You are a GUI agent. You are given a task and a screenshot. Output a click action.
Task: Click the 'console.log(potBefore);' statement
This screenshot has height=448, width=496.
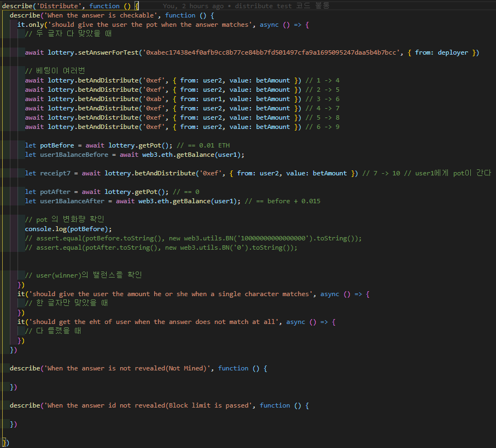(x=68, y=229)
